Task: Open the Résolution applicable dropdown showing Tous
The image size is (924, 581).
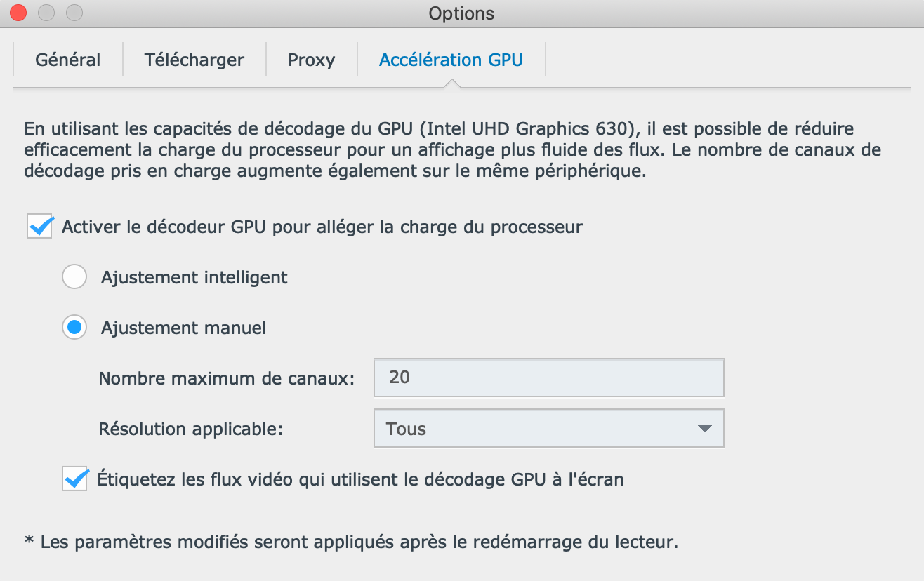Action: pos(549,429)
